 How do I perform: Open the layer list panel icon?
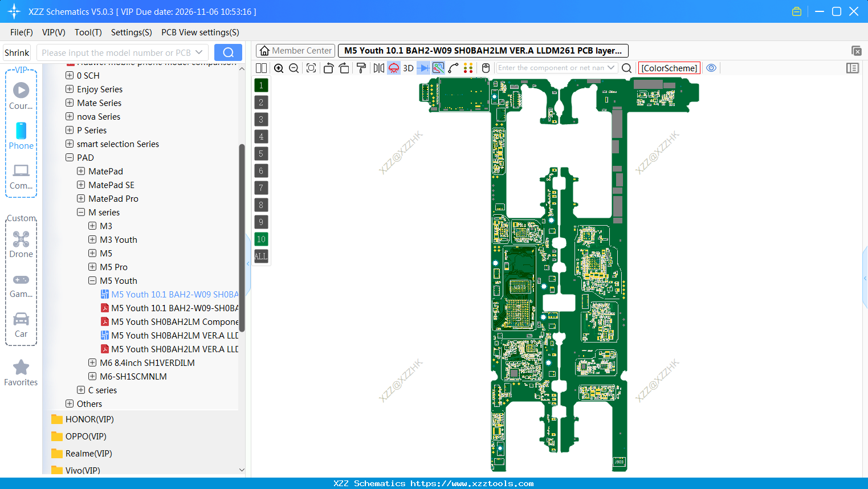click(853, 68)
